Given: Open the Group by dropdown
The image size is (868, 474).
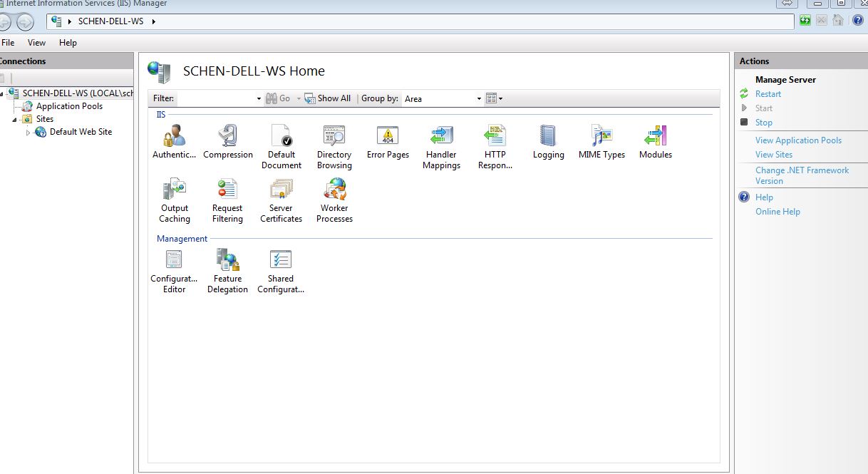Looking at the screenshot, I should tap(476, 98).
